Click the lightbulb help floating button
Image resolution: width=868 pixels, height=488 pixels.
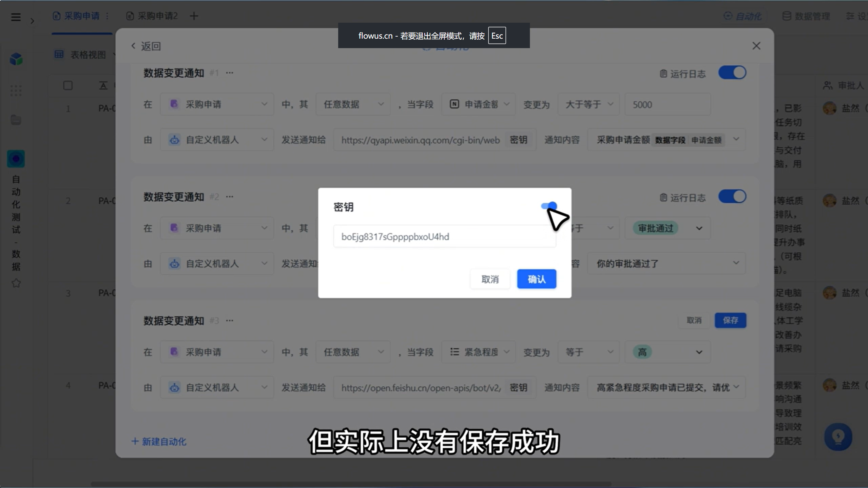click(838, 437)
